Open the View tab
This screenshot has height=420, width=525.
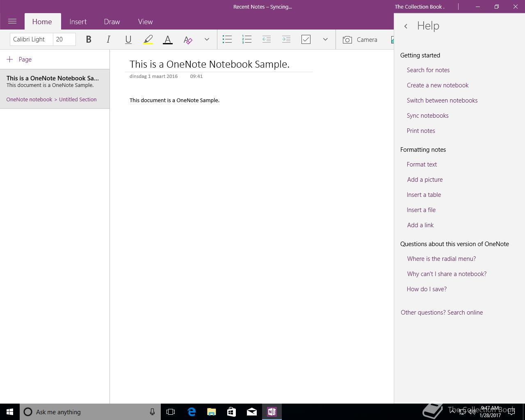click(x=145, y=22)
